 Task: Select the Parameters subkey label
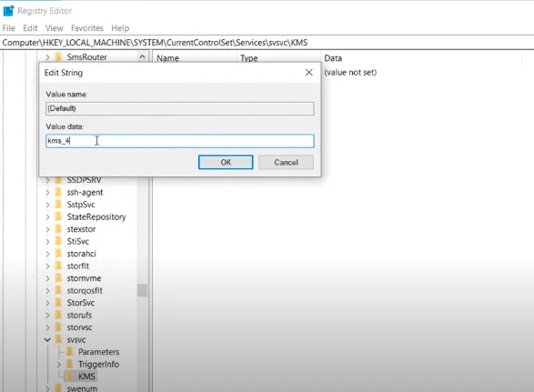pos(99,352)
